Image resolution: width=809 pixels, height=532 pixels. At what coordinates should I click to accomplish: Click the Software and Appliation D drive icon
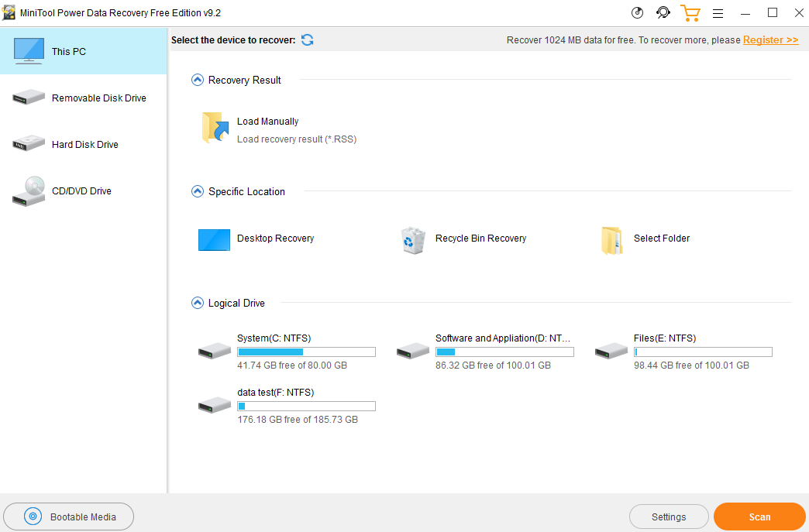tap(413, 351)
